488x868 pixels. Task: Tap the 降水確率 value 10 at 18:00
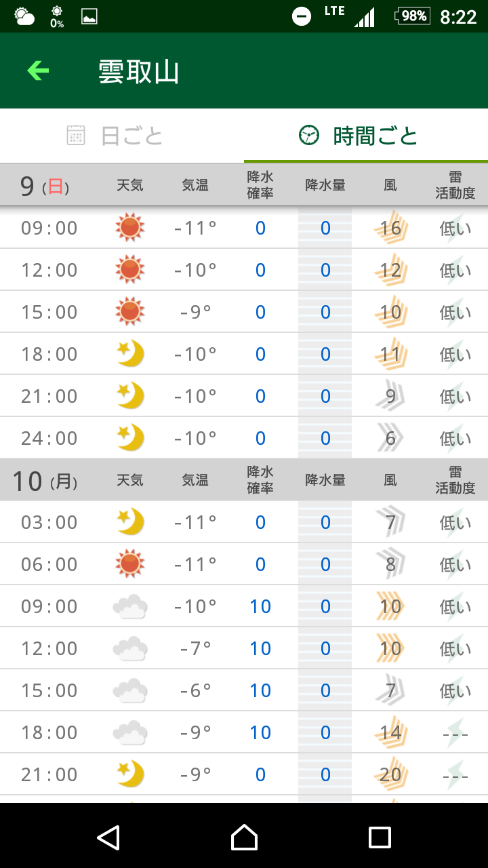[260, 732]
